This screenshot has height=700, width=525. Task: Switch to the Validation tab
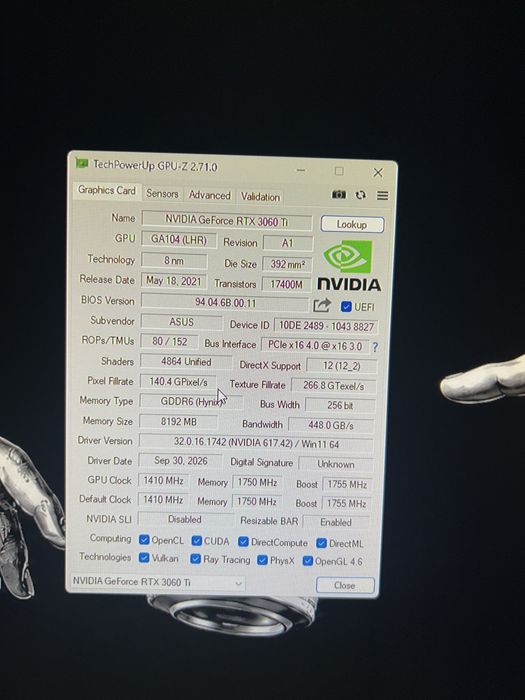pyautogui.click(x=260, y=196)
